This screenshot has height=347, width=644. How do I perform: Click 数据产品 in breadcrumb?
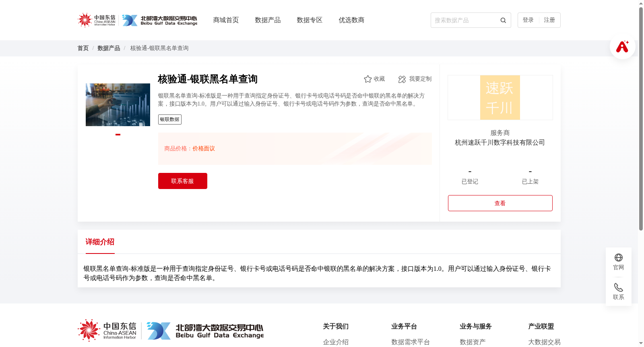coord(109,48)
